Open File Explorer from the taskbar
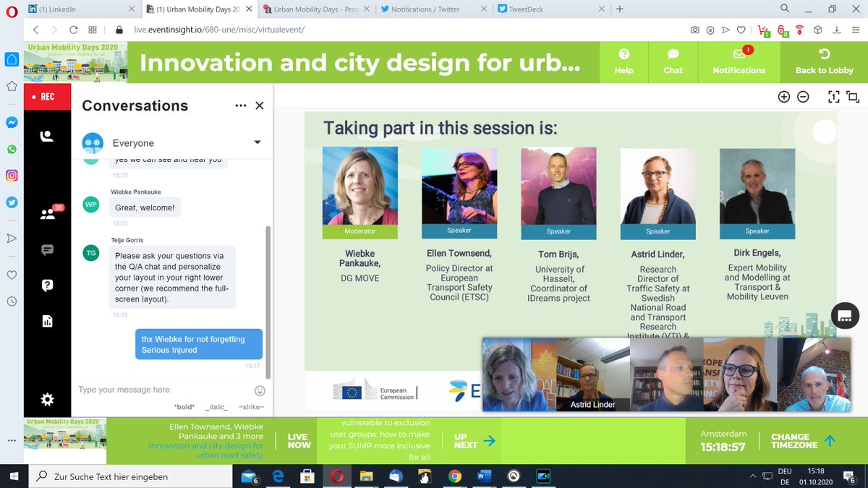Image resolution: width=868 pixels, height=488 pixels. [x=366, y=476]
